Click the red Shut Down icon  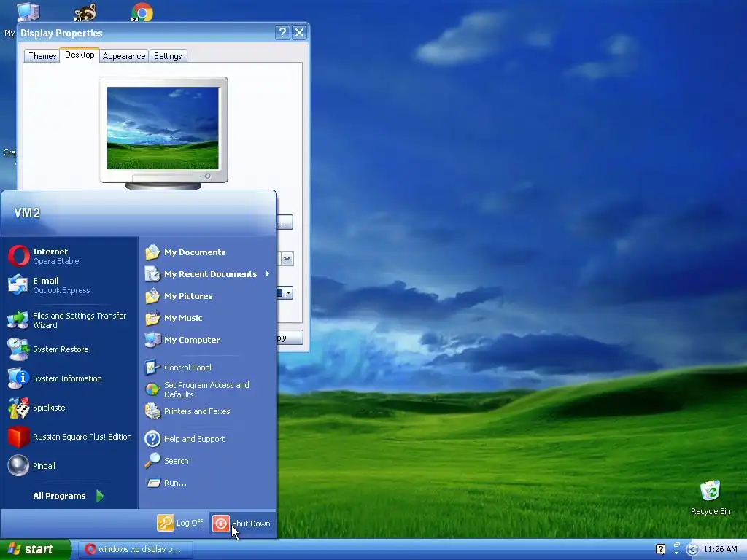[220, 524]
